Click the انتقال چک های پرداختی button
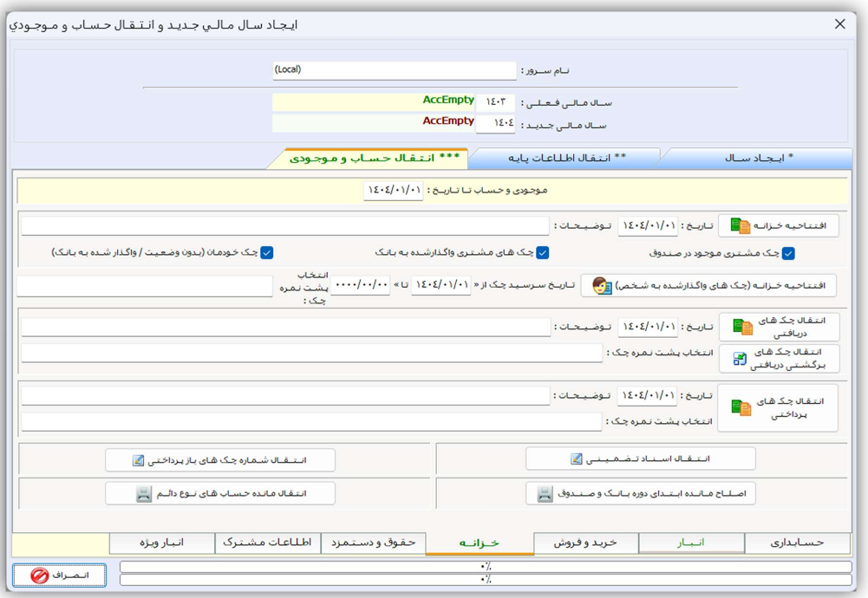The image size is (868, 598). [778, 407]
